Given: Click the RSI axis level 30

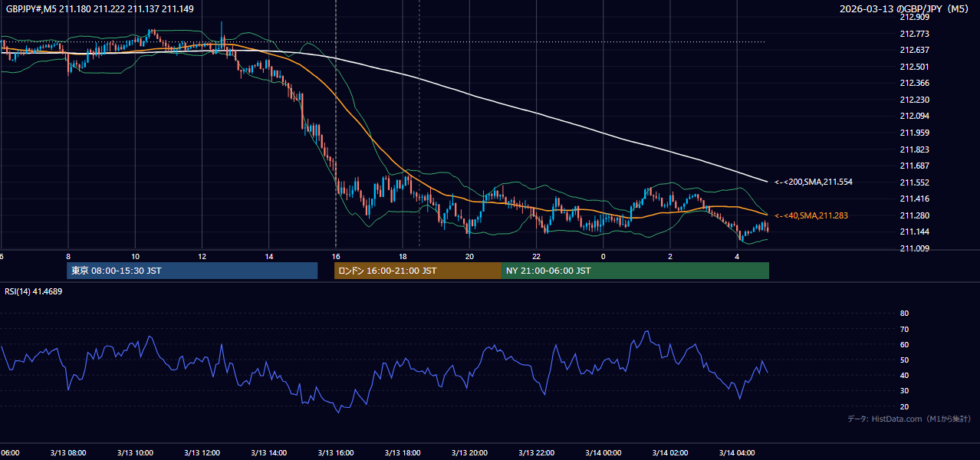Looking at the screenshot, I should coord(904,391).
